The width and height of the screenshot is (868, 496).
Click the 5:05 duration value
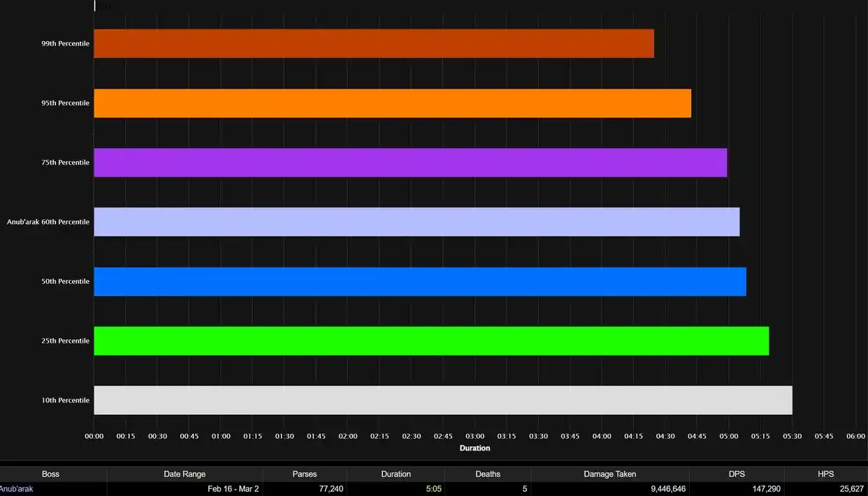coord(434,489)
